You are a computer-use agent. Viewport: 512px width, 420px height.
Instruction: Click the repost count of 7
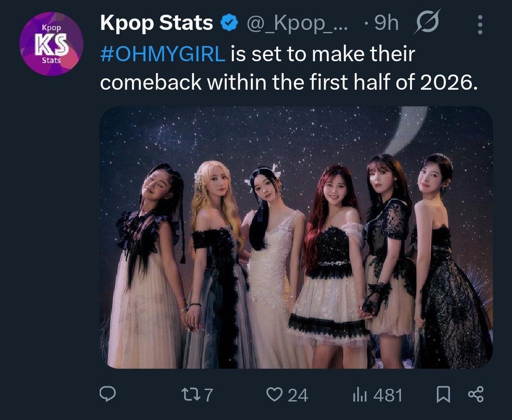pos(208,395)
